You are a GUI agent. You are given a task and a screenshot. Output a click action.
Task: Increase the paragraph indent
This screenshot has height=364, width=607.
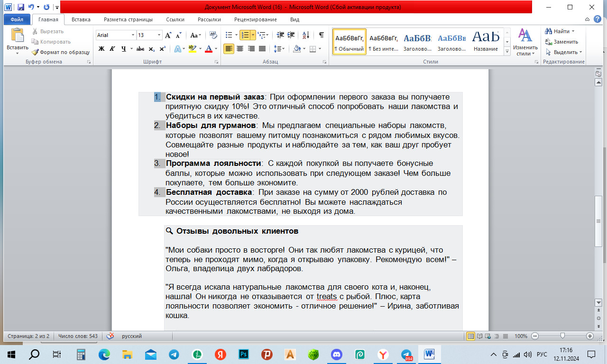coord(291,35)
